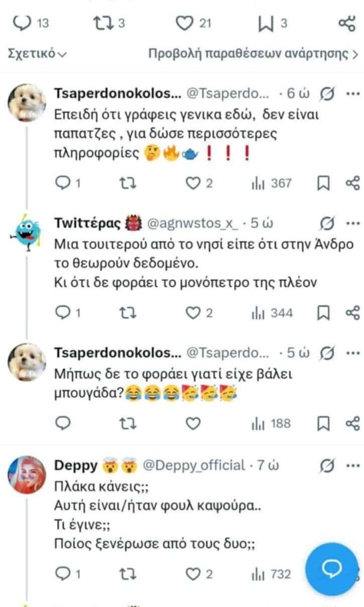
Task: Open more options on Deppy's reply
Action: pyautogui.click(x=353, y=465)
